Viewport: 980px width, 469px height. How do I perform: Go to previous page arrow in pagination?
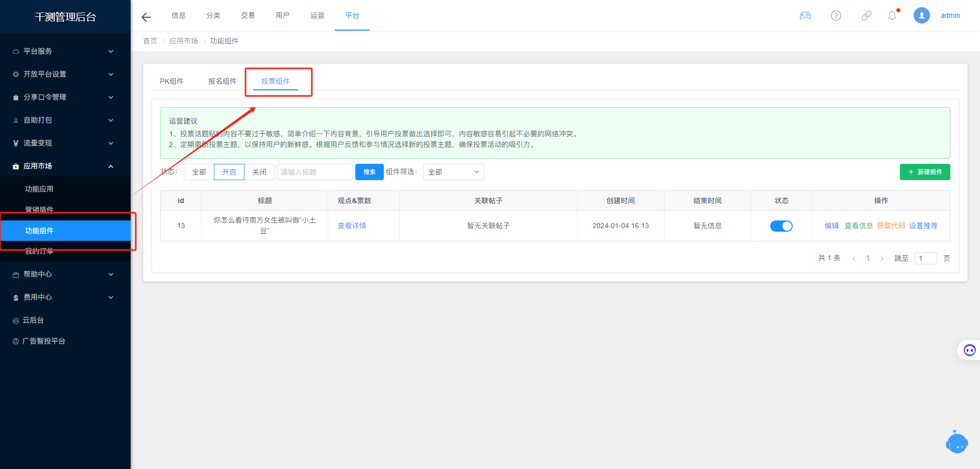tap(853, 258)
